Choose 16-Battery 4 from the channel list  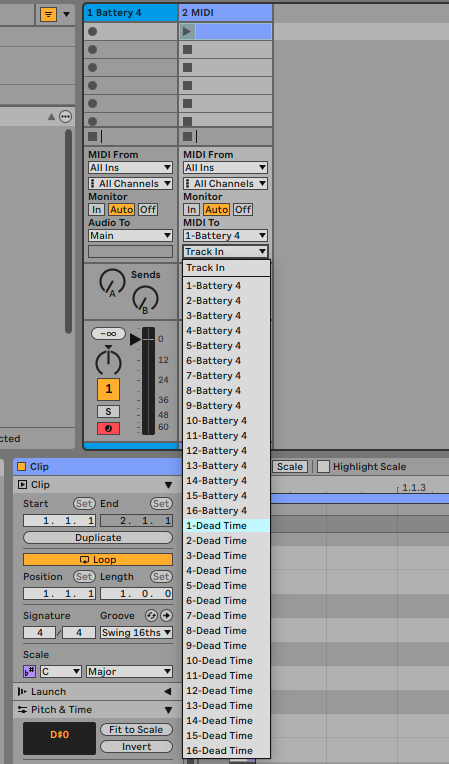click(x=226, y=511)
